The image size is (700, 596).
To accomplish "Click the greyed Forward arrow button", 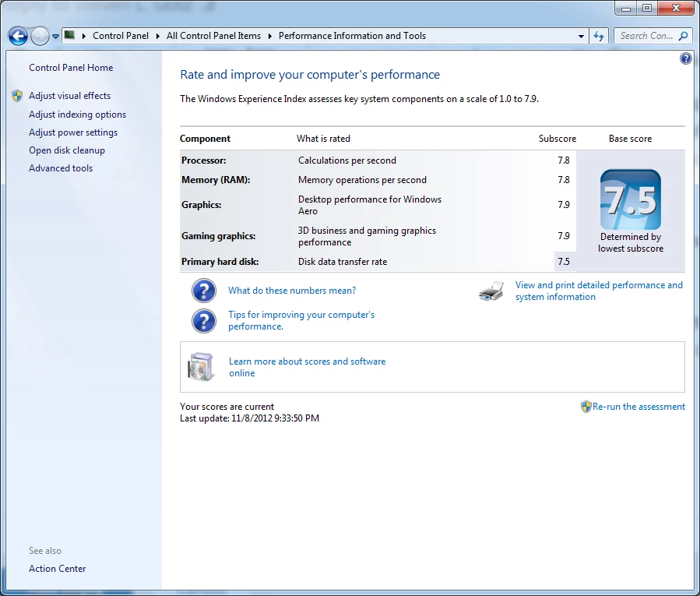I will tap(40, 36).
